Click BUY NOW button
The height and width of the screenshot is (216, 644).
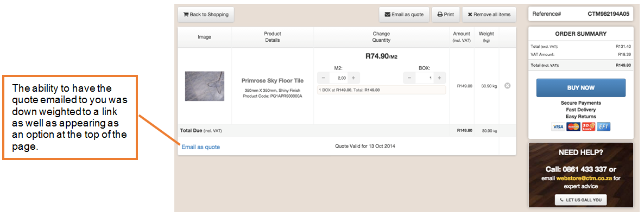[581, 88]
